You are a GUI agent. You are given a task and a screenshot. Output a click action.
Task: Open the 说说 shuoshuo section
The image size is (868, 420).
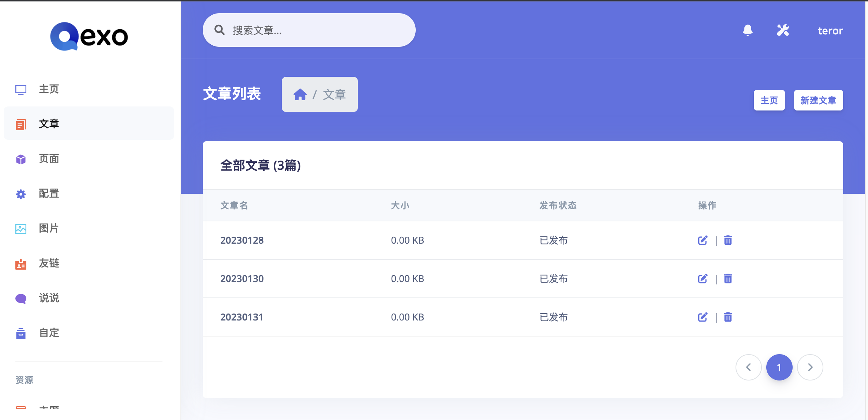tap(49, 297)
